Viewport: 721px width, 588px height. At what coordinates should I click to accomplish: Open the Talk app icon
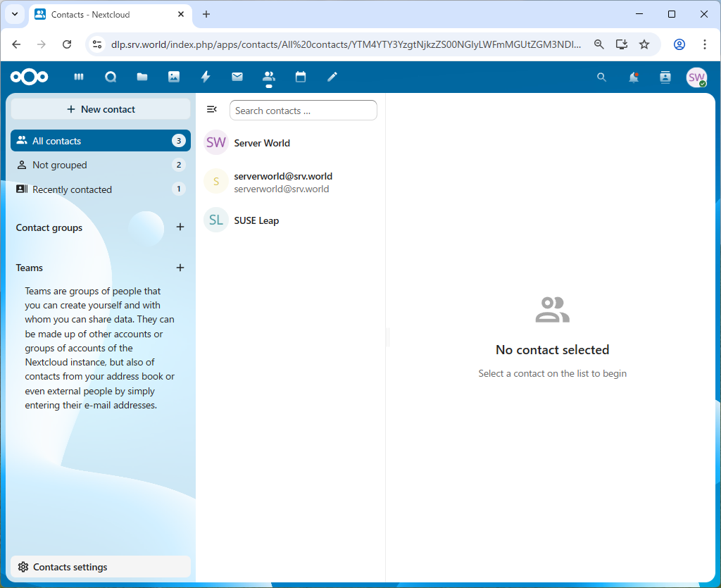pos(111,77)
